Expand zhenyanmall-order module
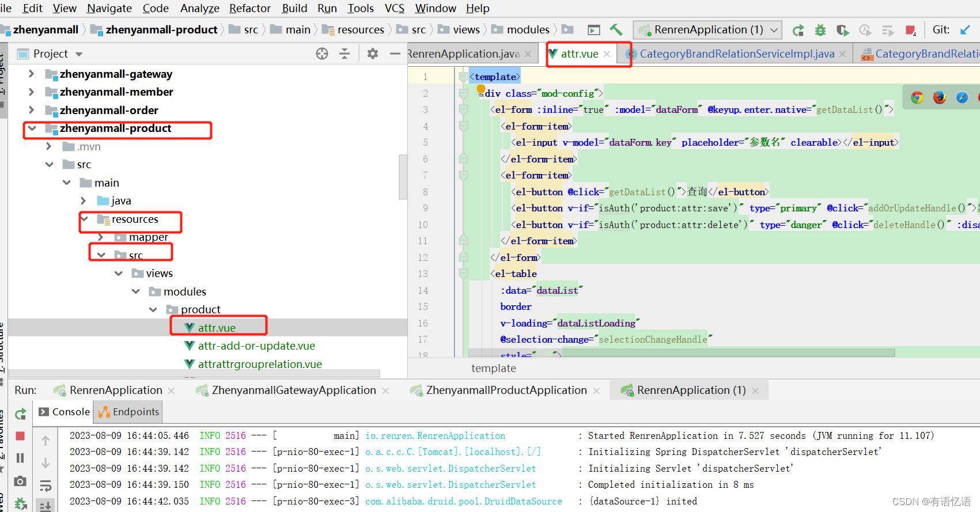 click(x=32, y=110)
